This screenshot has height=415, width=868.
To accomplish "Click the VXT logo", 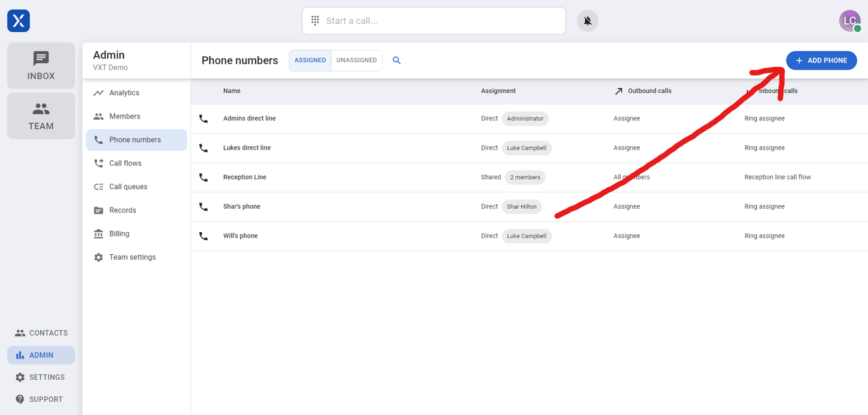I will (x=18, y=20).
